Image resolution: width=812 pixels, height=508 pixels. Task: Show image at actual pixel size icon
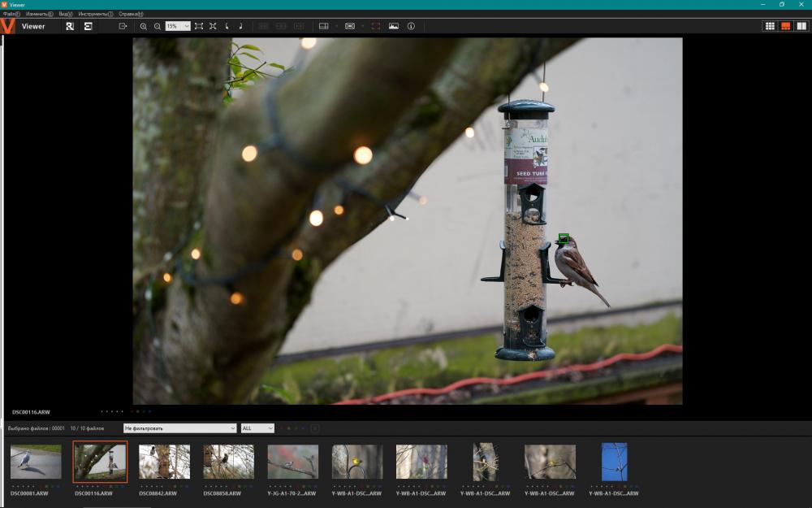click(213, 26)
